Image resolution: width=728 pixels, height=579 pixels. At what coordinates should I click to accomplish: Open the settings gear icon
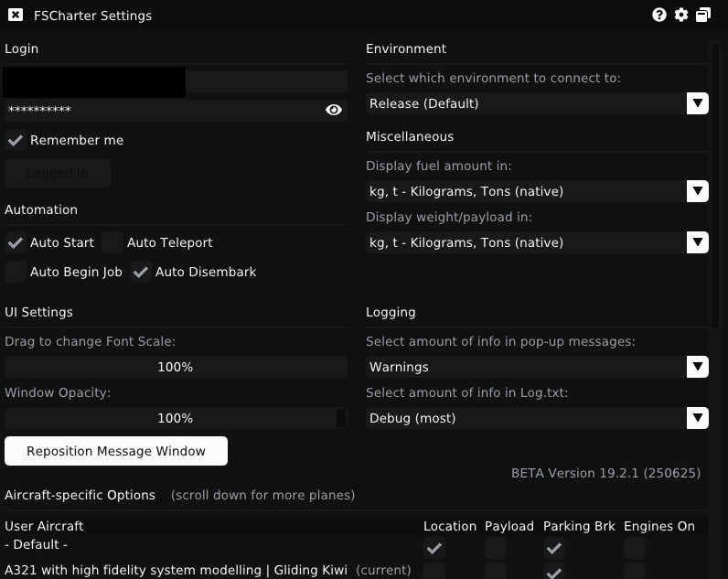(x=681, y=15)
